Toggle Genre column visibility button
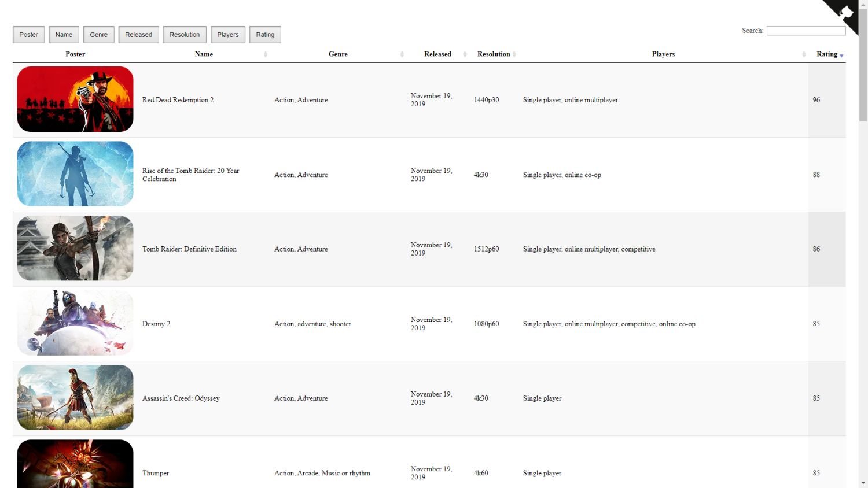The image size is (868, 488). click(x=98, y=35)
